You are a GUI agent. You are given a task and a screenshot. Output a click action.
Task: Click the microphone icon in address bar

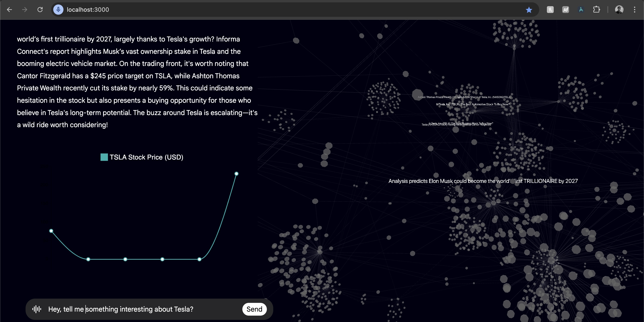tap(58, 10)
